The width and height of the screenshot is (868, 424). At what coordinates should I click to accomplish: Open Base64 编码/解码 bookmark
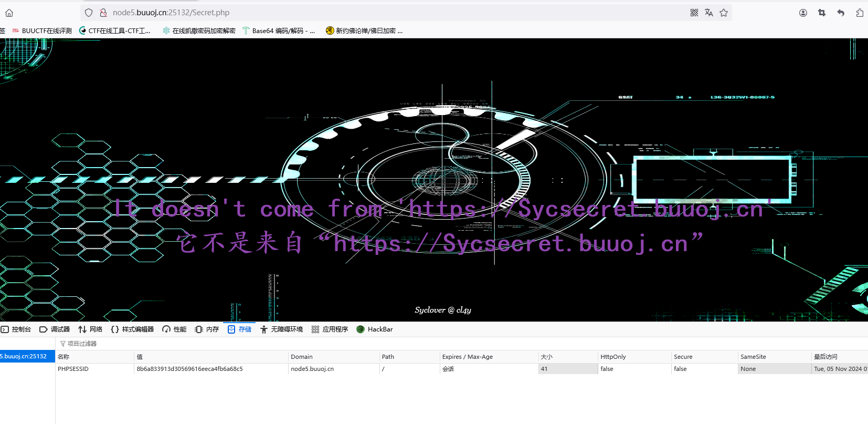click(279, 31)
